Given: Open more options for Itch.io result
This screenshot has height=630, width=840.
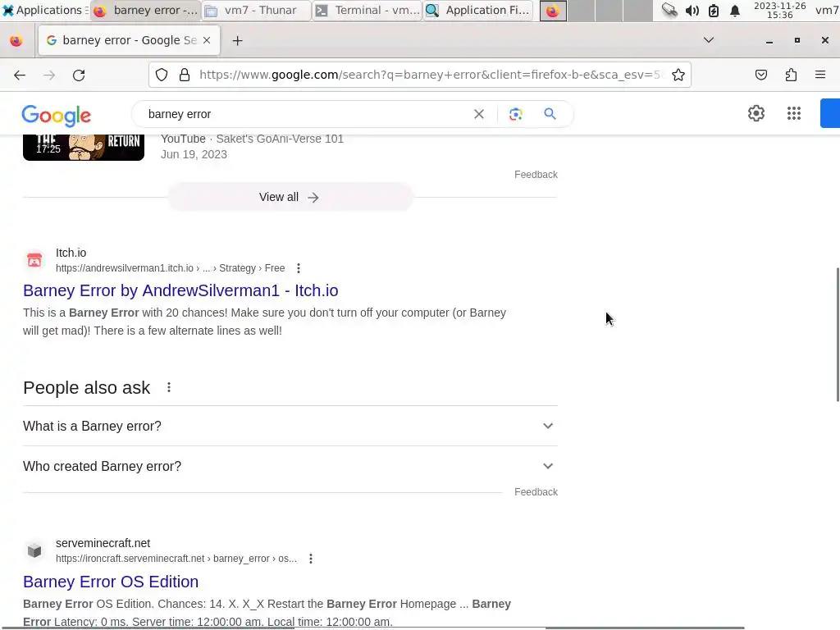Looking at the screenshot, I should click(299, 268).
